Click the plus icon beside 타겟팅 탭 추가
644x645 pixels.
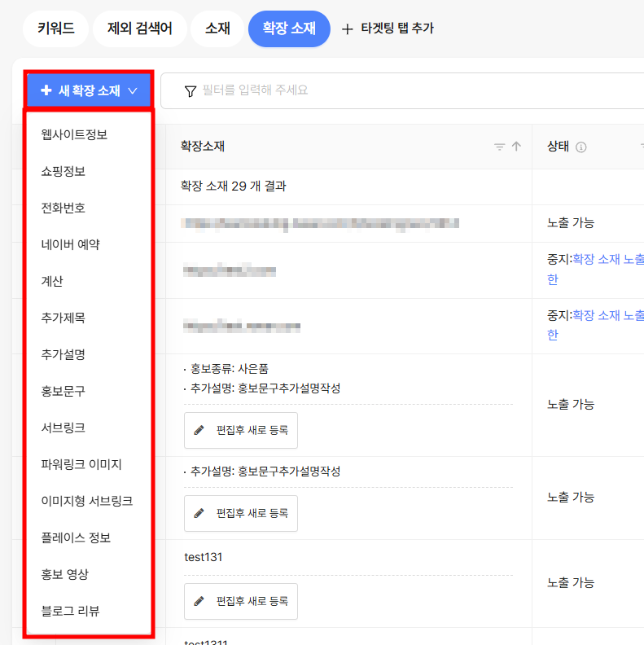tap(347, 29)
